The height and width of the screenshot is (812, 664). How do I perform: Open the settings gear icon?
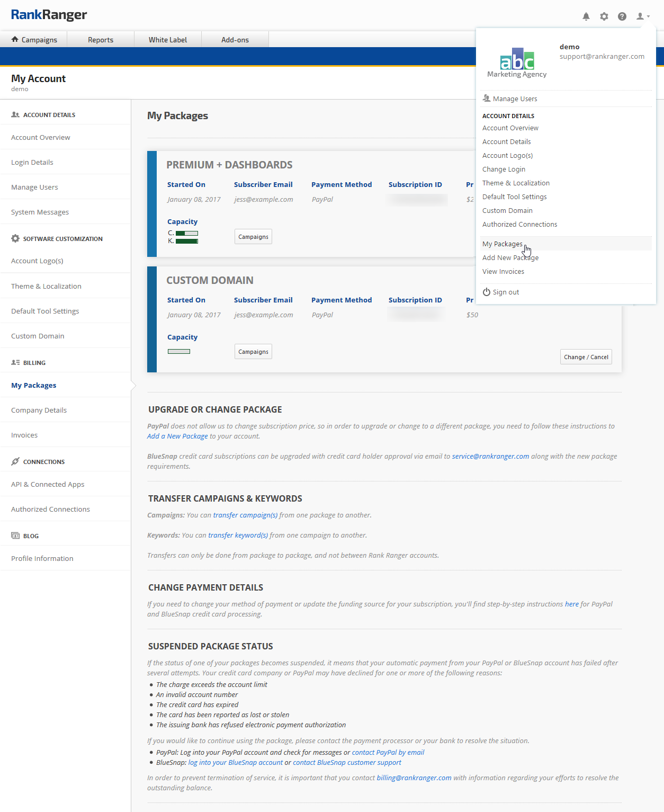pyautogui.click(x=604, y=16)
